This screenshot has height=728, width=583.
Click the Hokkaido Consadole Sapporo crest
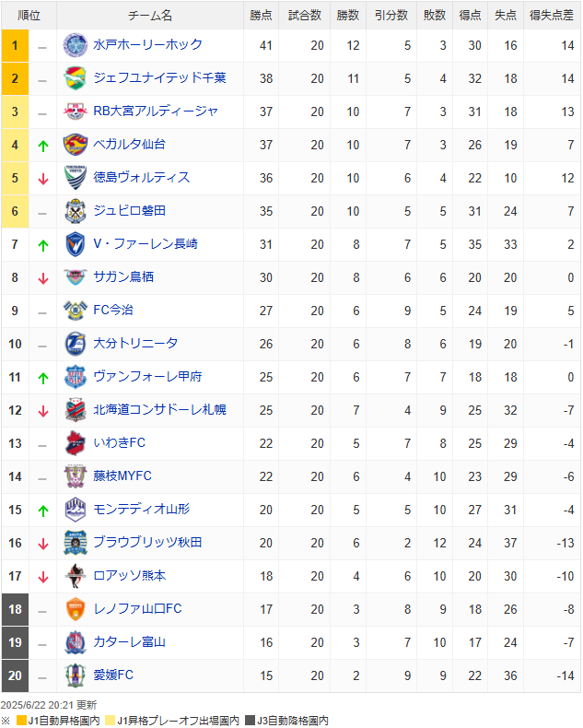75,410
